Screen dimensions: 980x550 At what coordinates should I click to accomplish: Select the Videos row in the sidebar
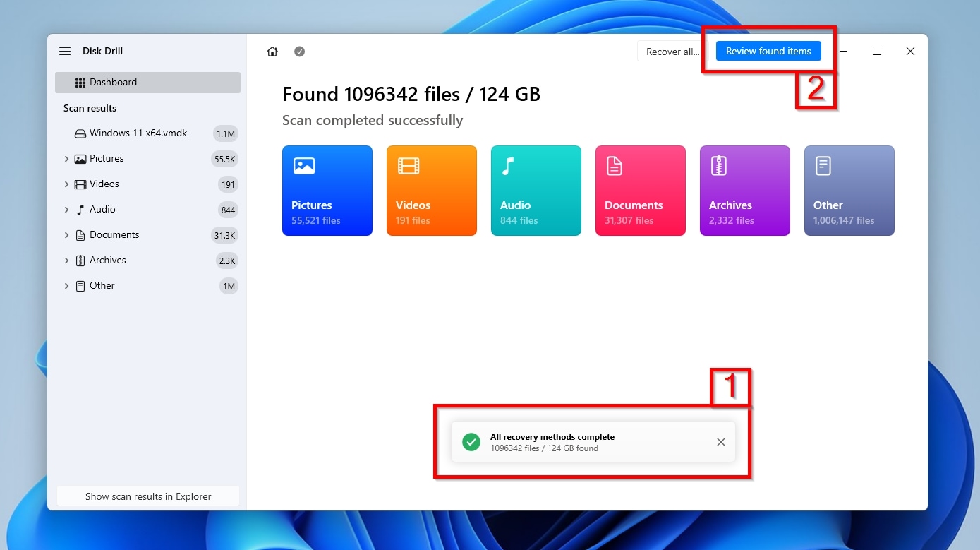click(147, 184)
